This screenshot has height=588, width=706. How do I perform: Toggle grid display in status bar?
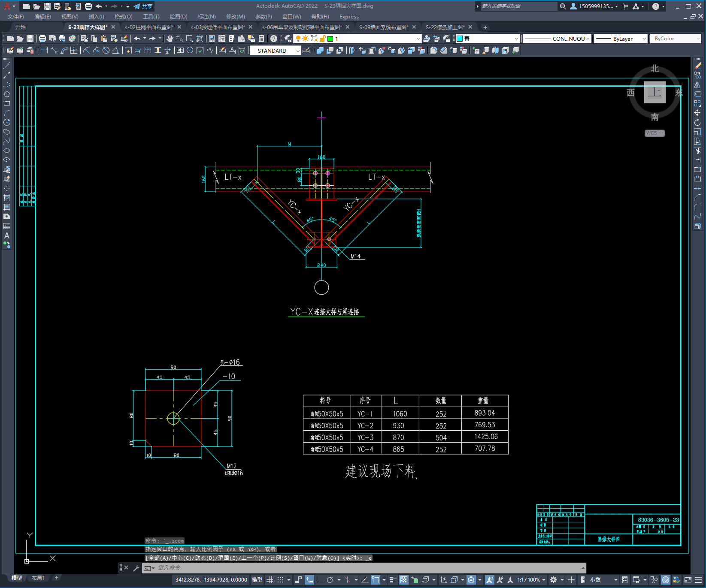(270, 580)
